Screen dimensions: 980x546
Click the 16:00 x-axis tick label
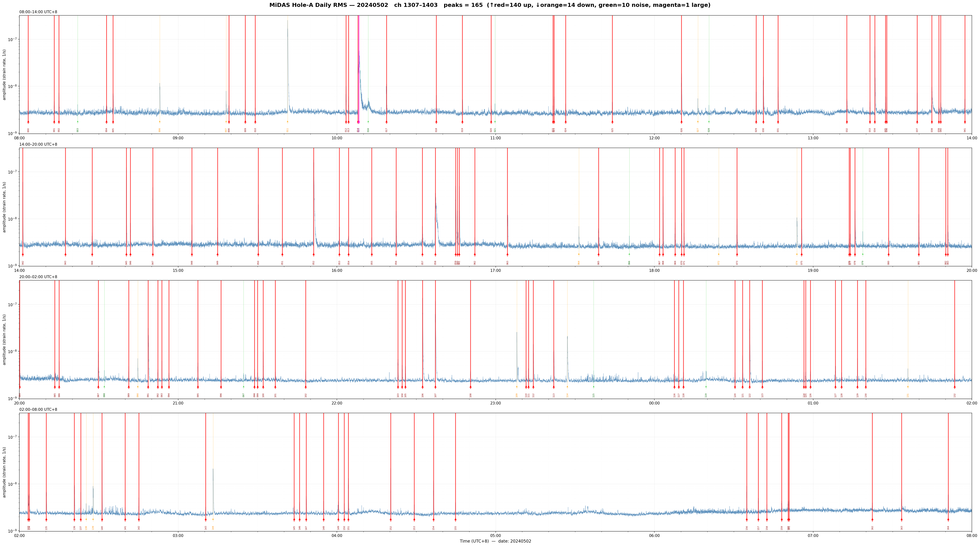(337, 271)
